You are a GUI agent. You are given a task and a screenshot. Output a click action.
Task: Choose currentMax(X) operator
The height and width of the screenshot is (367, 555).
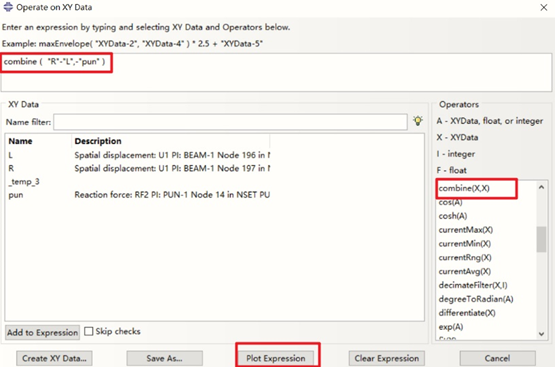pyautogui.click(x=466, y=230)
